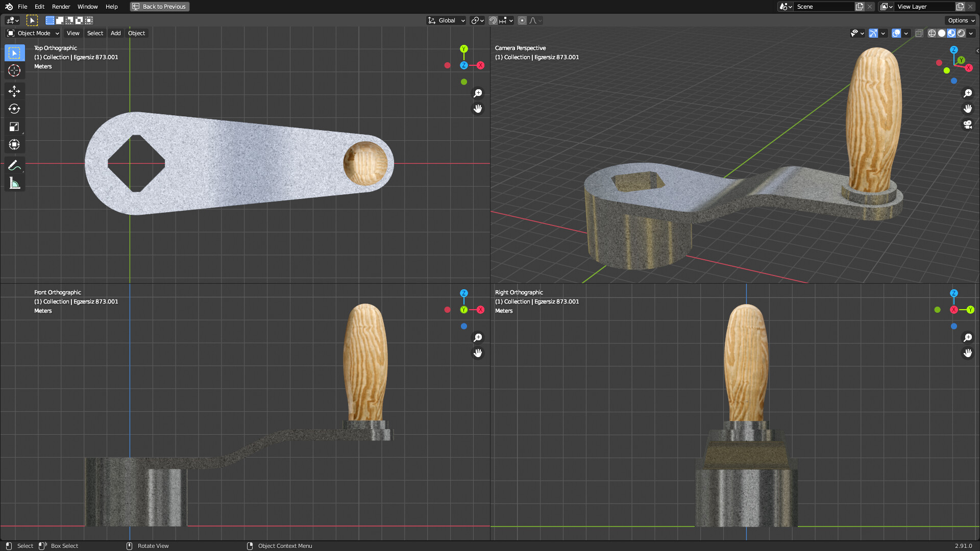The width and height of the screenshot is (980, 551).
Task: Select the Move tool in the toolbar
Action: (14, 91)
